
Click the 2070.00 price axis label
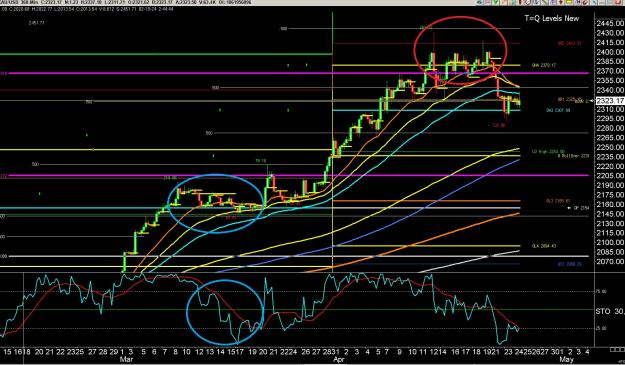point(610,261)
